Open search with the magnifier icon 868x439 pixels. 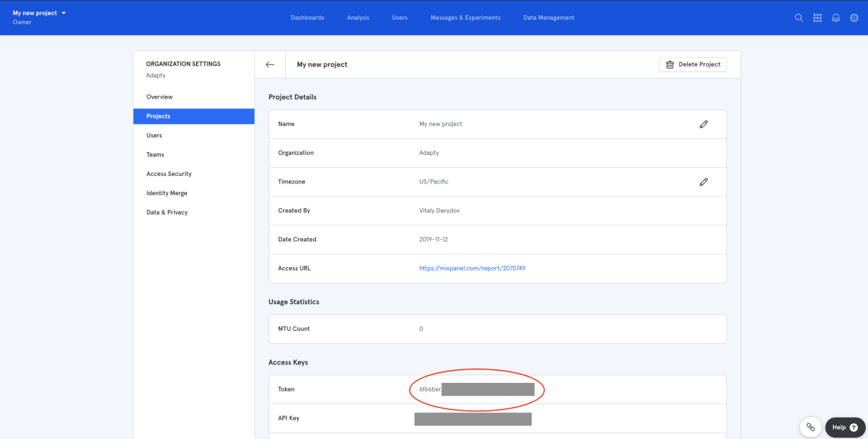pyautogui.click(x=799, y=18)
